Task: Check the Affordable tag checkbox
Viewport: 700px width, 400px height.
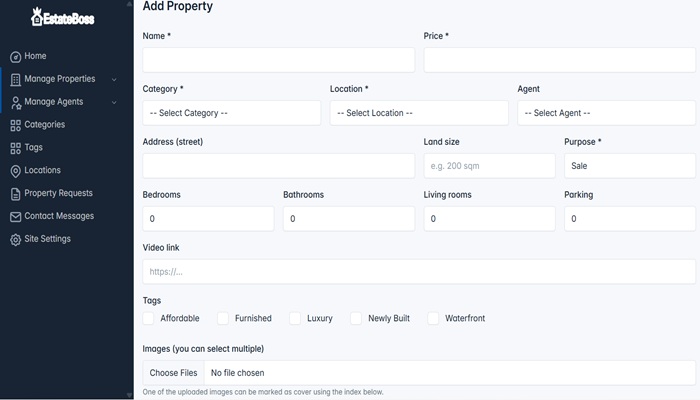Action: pos(148,318)
